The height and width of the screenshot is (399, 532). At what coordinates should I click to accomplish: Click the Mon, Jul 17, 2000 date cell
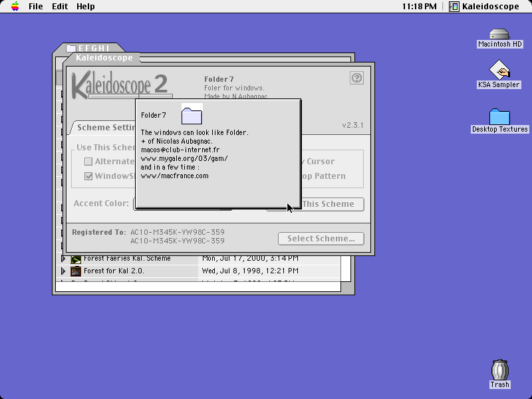tap(250, 259)
